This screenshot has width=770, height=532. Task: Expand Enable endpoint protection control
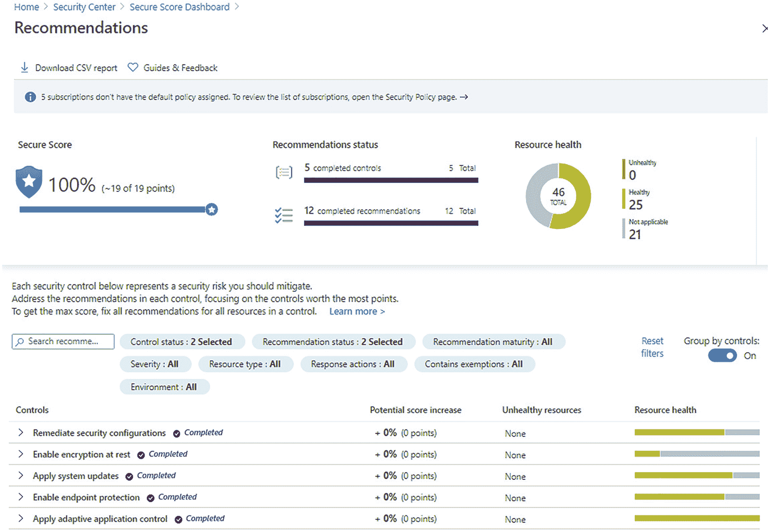point(21,497)
